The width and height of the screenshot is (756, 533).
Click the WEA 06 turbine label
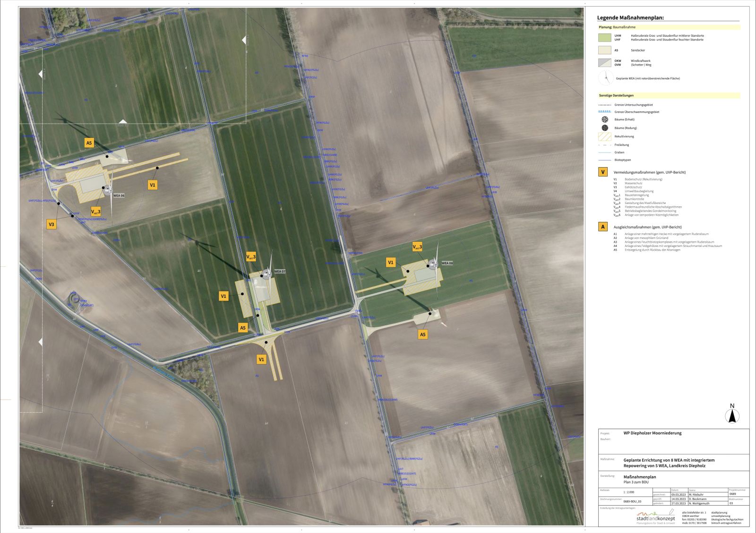[119, 195]
